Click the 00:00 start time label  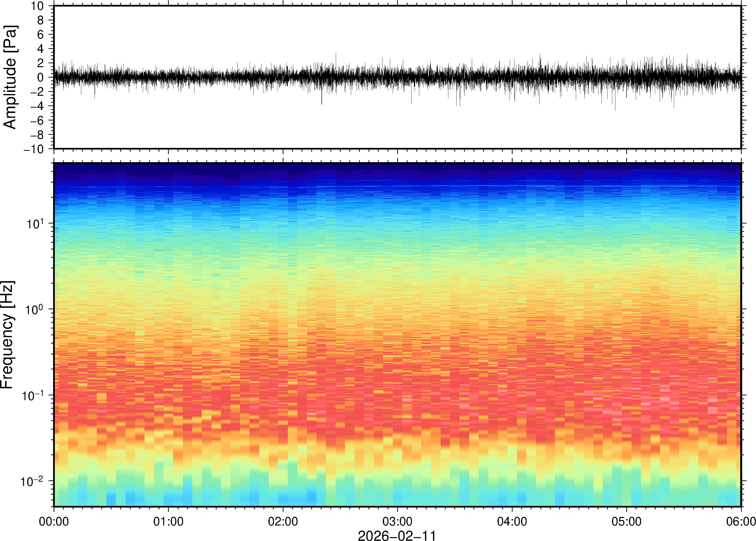[x=54, y=521]
